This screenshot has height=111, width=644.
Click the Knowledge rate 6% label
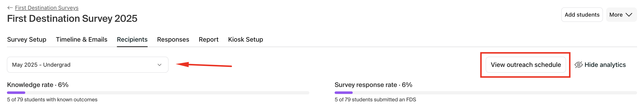(x=38, y=85)
